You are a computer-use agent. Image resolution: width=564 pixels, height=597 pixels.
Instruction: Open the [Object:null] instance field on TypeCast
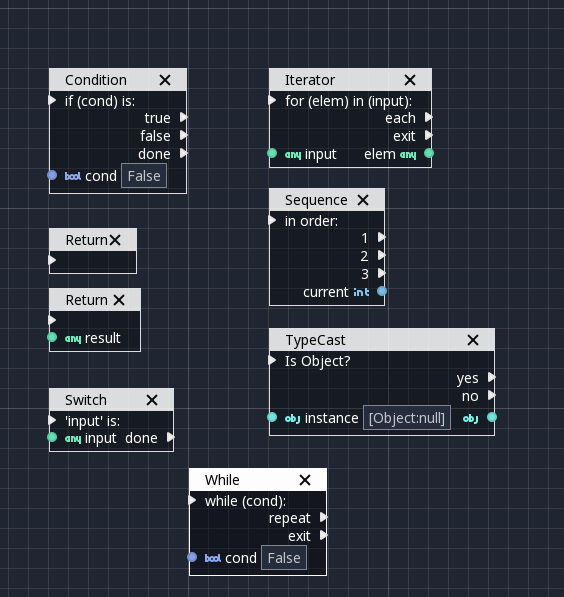point(407,418)
